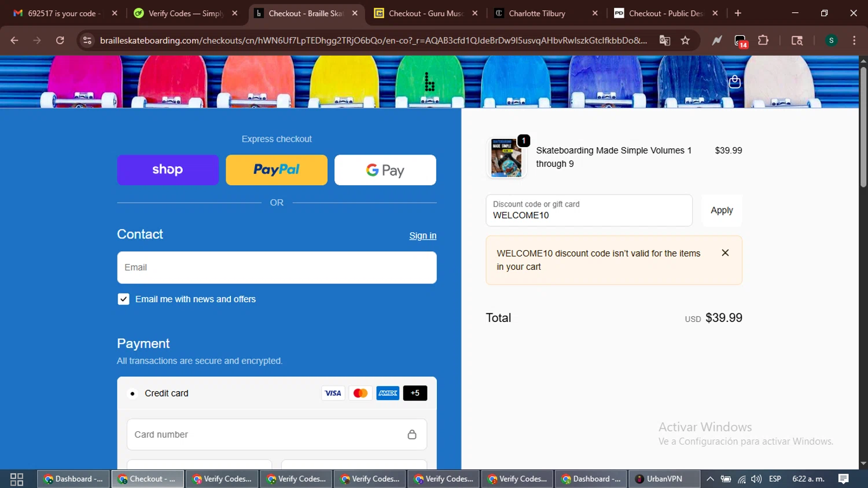This screenshot has width=868, height=488.
Task: Pay with PayPal express button
Action: (277, 170)
